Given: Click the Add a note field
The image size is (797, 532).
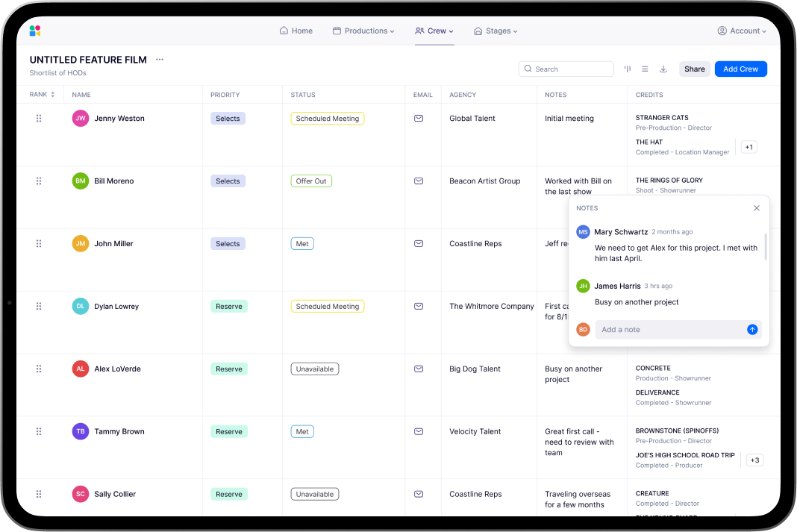Looking at the screenshot, I should coord(668,329).
